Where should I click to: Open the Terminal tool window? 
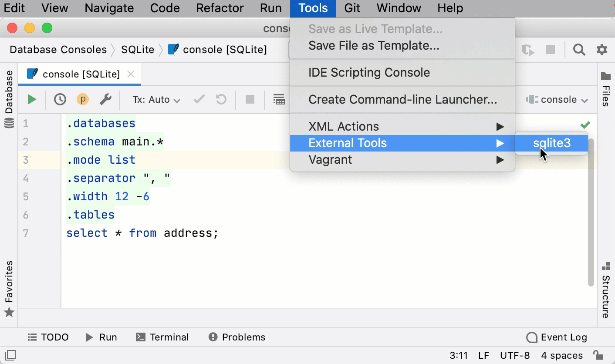[x=162, y=337]
